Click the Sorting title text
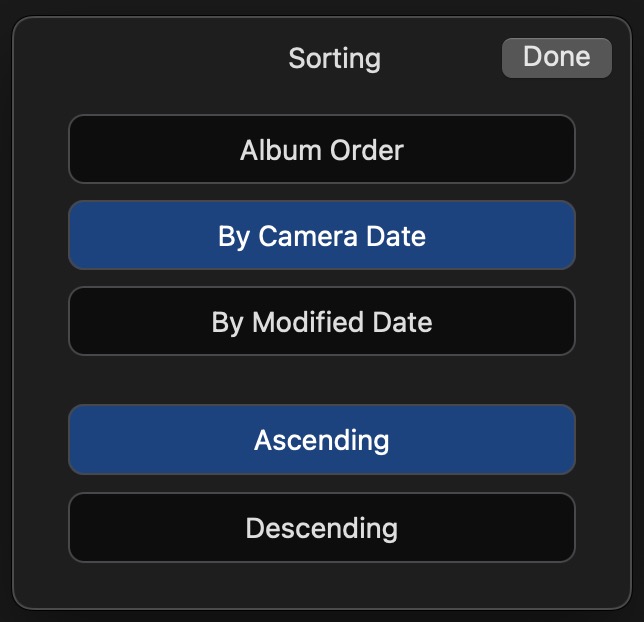The height and width of the screenshot is (622, 644). click(334, 58)
